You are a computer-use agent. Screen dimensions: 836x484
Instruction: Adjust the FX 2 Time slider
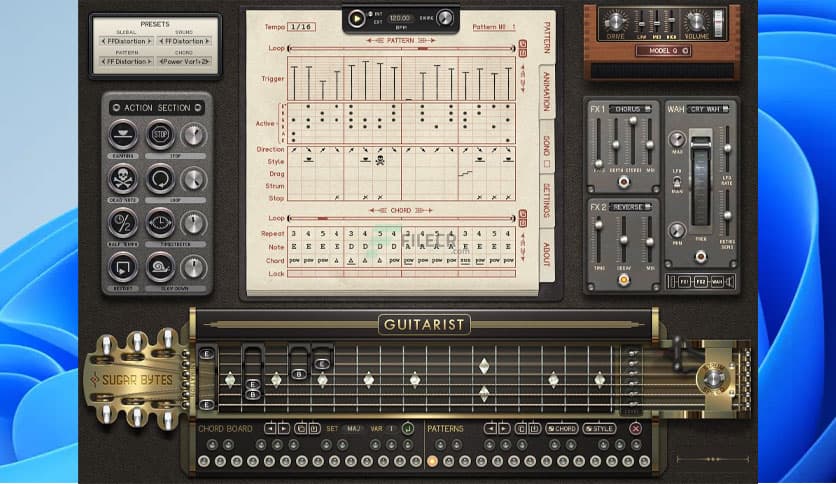599,224
